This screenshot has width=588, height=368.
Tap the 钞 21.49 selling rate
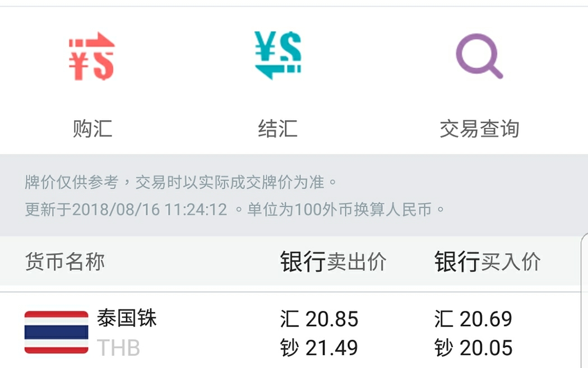[x=319, y=348]
